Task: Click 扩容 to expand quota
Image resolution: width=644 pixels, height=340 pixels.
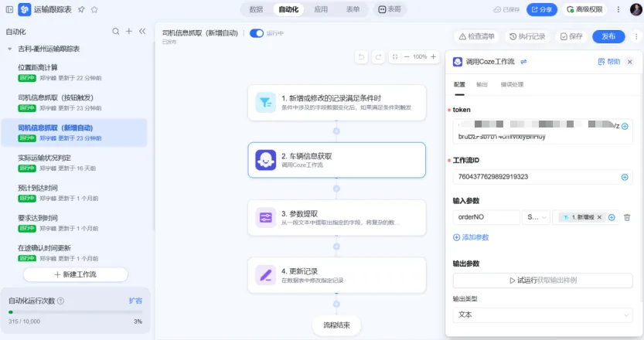Action: point(135,301)
